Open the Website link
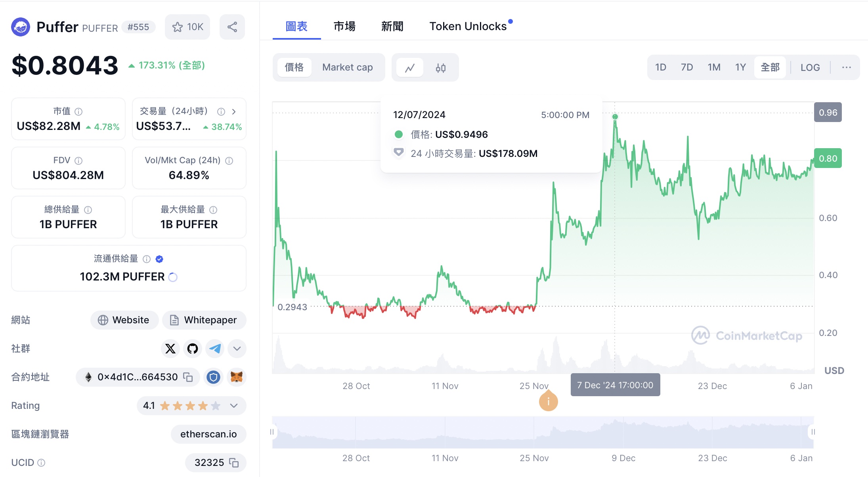This screenshot has width=868, height=477. click(124, 320)
